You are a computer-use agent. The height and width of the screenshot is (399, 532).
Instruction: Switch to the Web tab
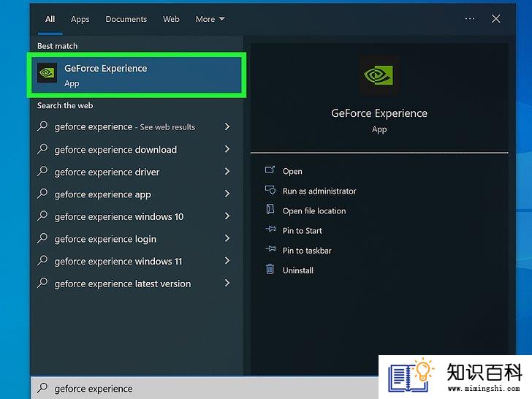pos(171,19)
